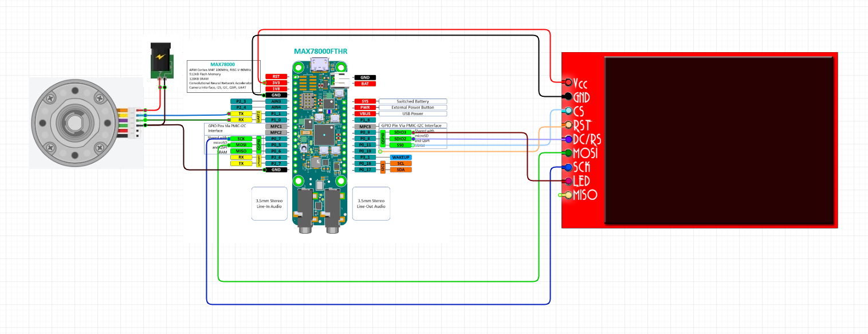Click the CS pin on the display
868x334 pixels.
568,111
